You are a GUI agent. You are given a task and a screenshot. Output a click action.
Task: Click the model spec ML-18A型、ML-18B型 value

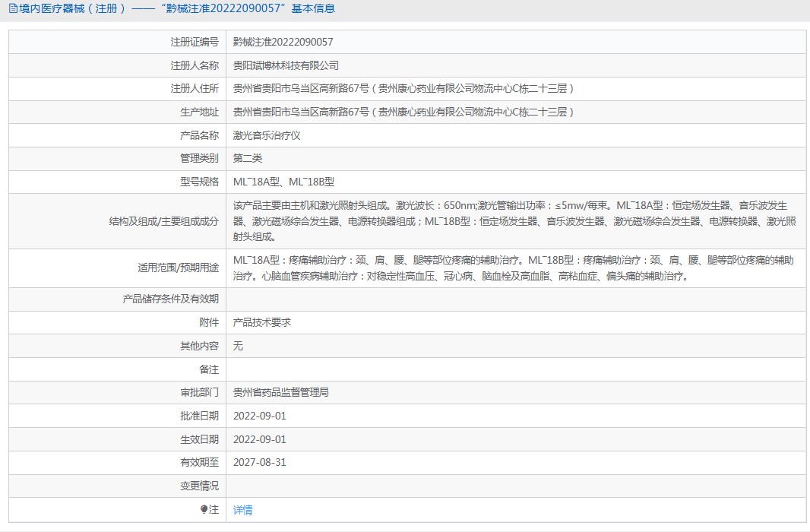coord(283,182)
